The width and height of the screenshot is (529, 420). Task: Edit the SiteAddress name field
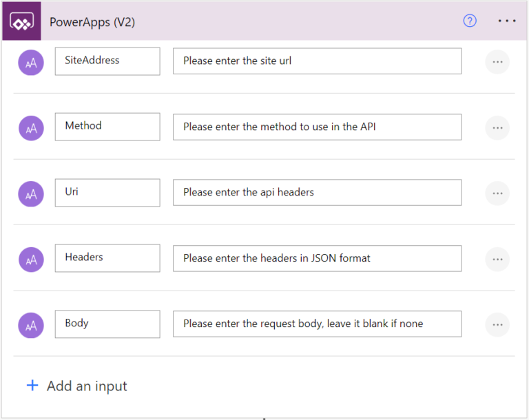pyautogui.click(x=107, y=61)
